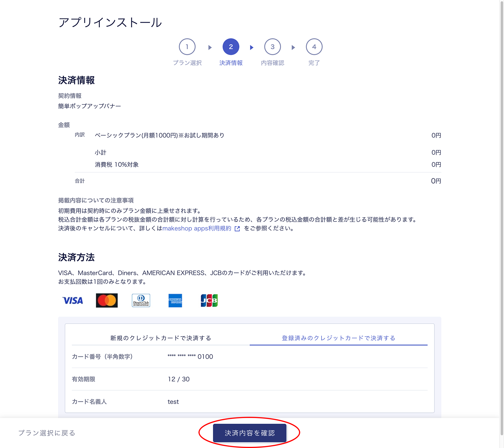Switch to 新規のクレジットカードで決済する tab

click(x=161, y=338)
